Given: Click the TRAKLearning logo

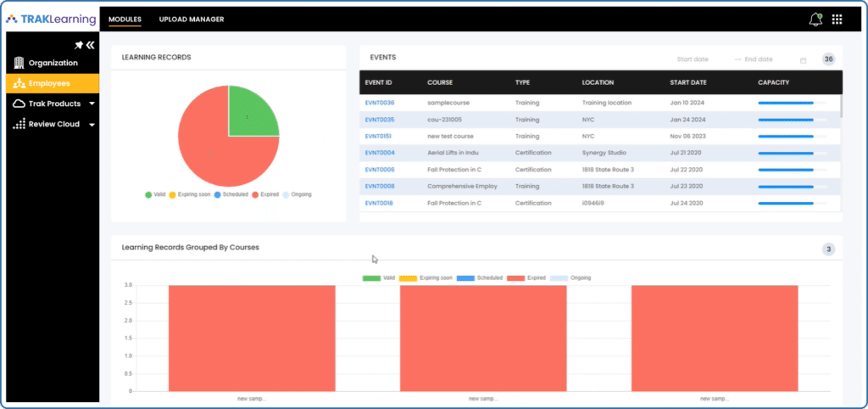Looking at the screenshot, I should click(51, 20).
